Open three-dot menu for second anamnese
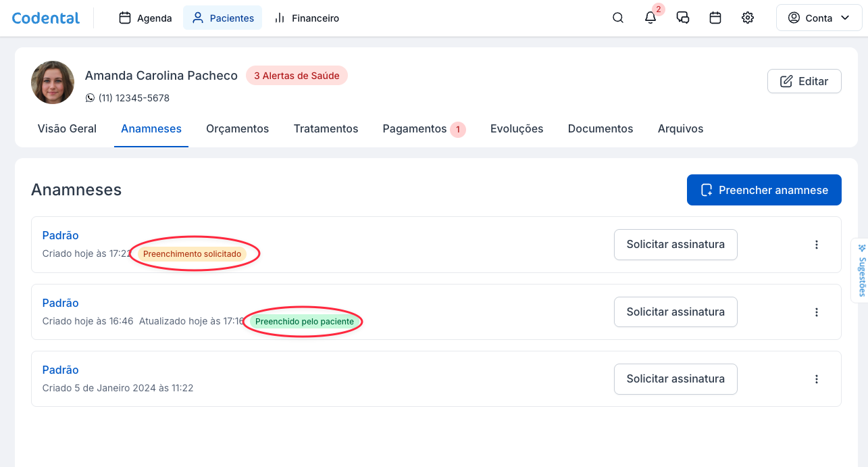The width and height of the screenshot is (868, 467). coord(816,312)
